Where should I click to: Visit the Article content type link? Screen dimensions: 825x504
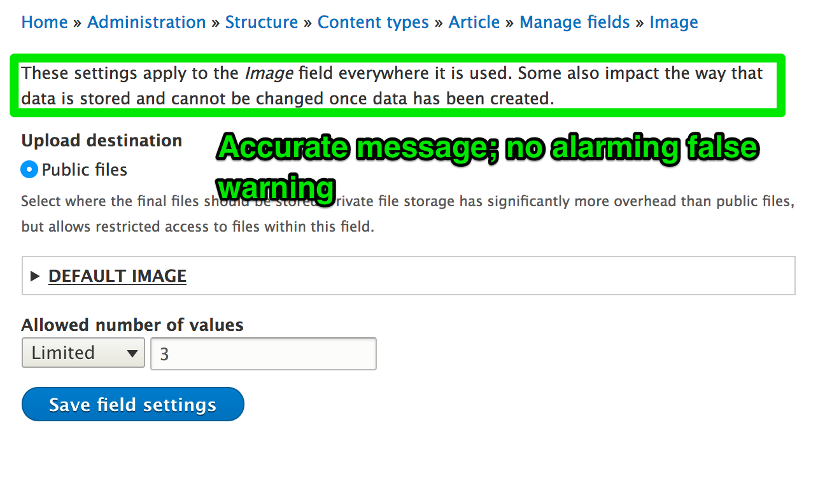coord(474,22)
